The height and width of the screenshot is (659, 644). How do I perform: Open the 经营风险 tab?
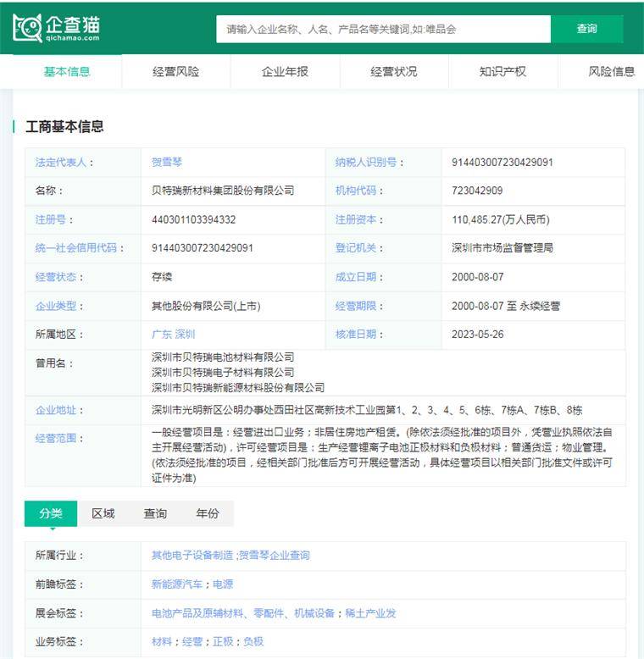175,72
